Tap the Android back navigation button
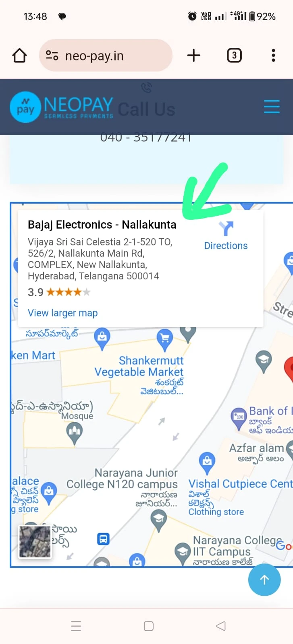 (221, 626)
